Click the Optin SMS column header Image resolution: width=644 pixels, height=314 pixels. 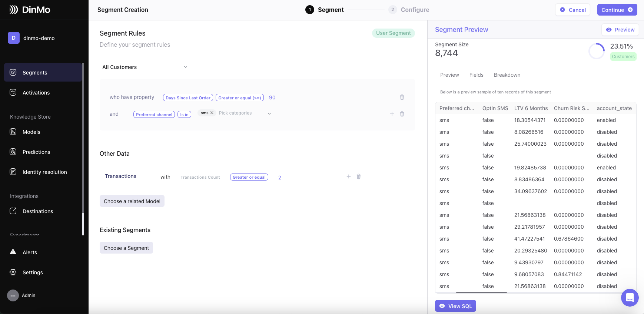point(495,108)
